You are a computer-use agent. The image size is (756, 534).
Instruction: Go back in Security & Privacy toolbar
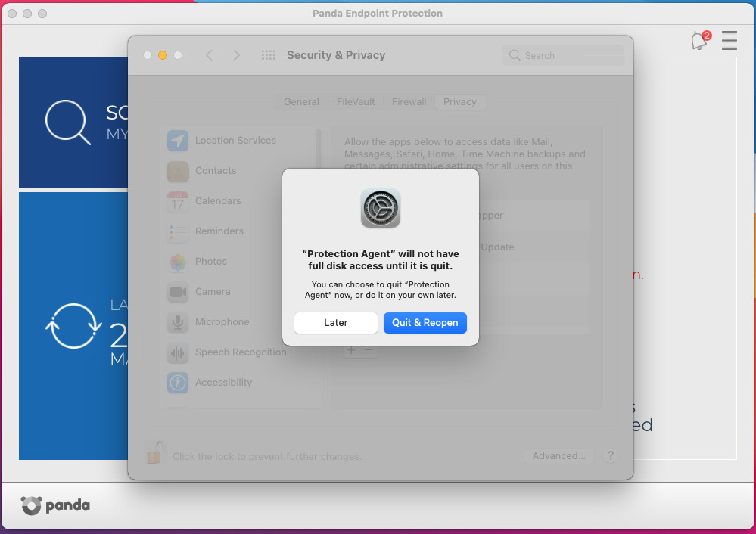click(209, 55)
